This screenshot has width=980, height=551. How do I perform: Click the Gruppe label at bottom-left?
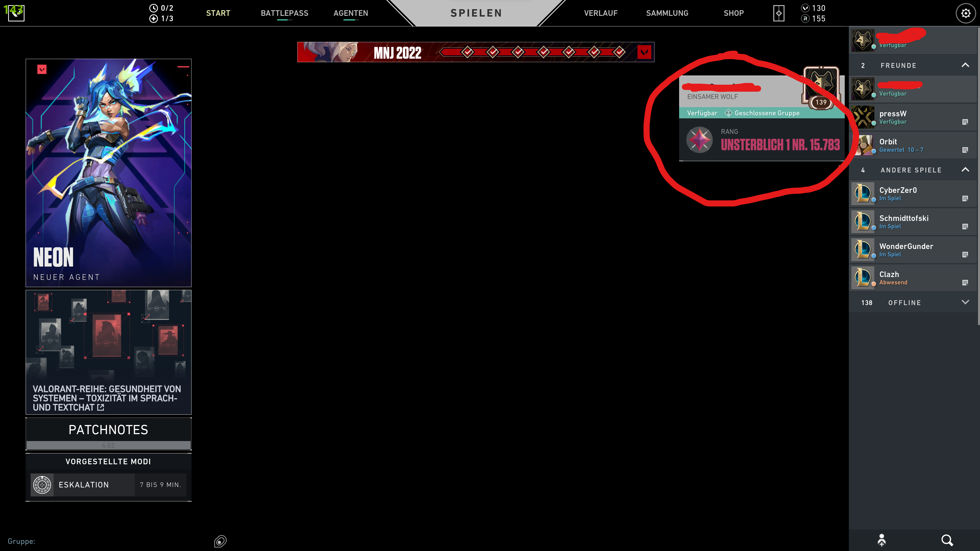(x=21, y=541)
